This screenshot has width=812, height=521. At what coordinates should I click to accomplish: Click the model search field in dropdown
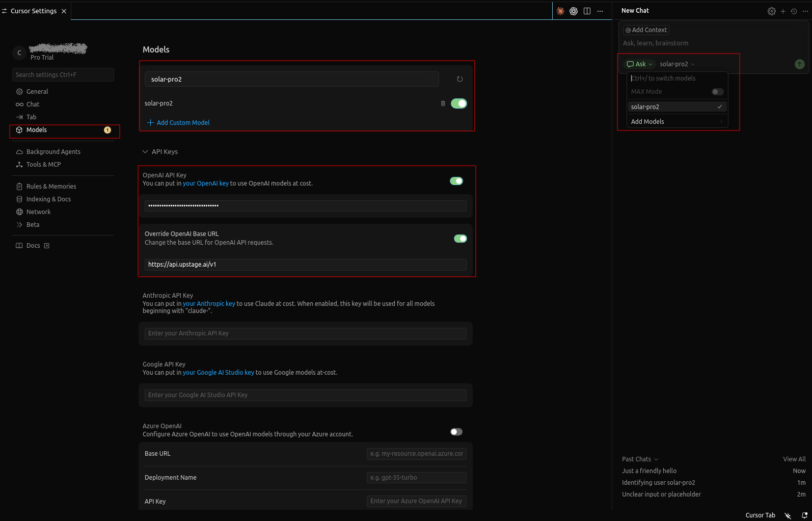point(677,79)
